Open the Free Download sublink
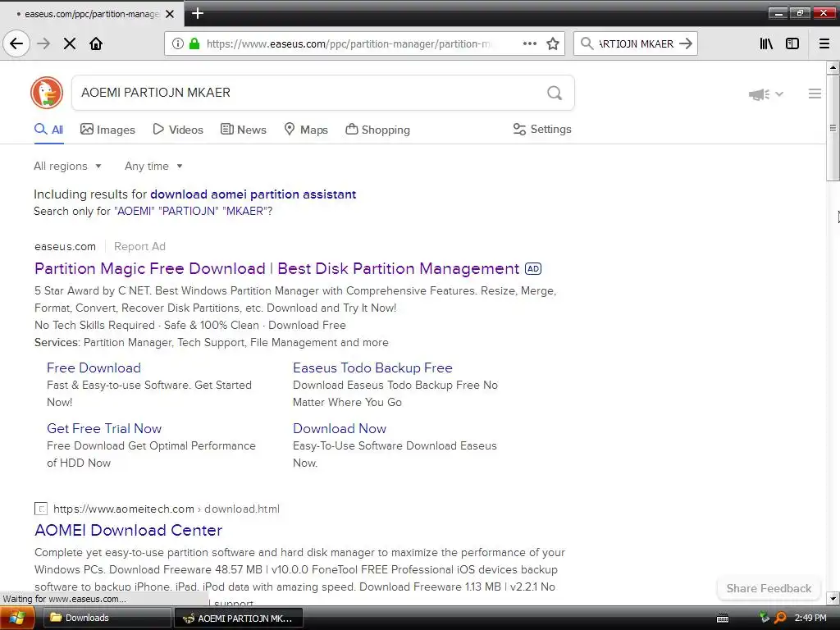Viewport: 840px width, 630px height. pos(94,368)
